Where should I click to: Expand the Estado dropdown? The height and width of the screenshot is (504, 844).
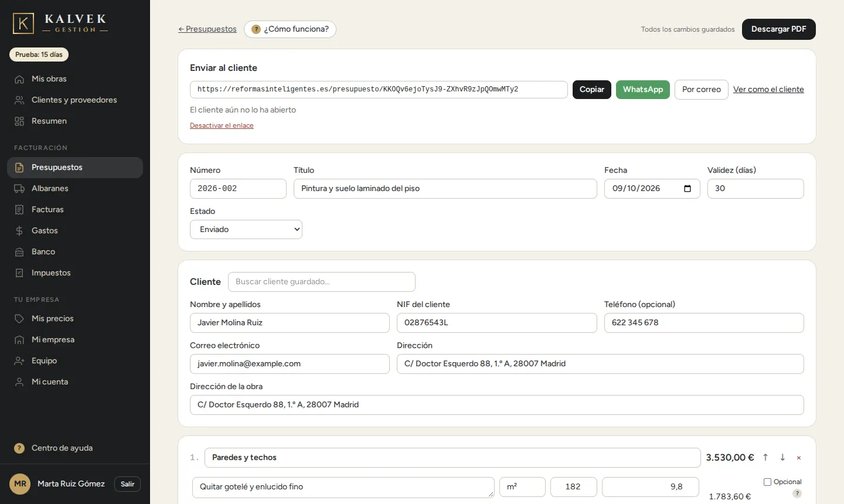click(246, 229)
